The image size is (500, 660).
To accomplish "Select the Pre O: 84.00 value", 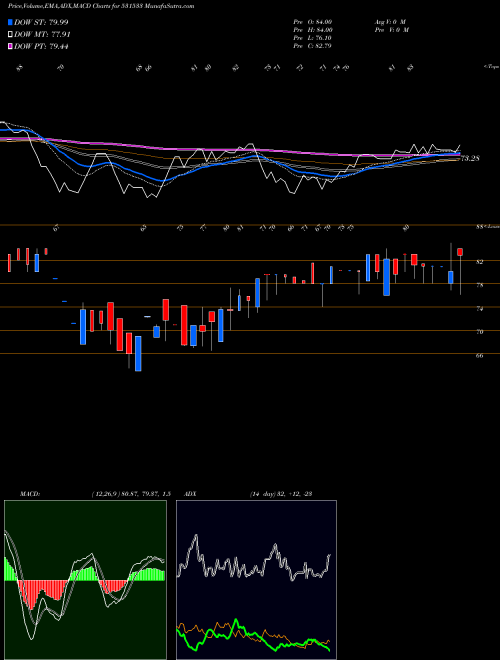I will 314,22.
